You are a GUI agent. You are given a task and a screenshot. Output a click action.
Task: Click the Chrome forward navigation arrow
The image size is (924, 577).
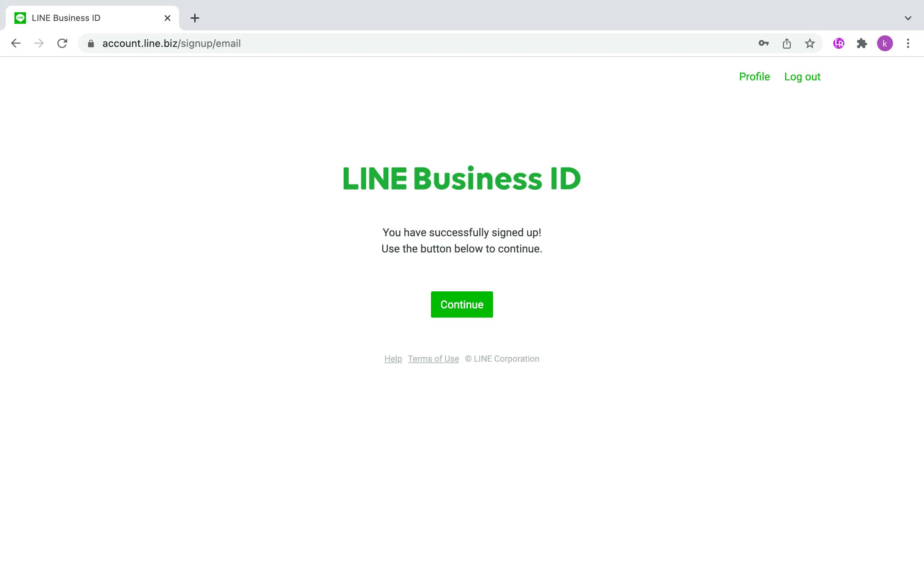(x=39, y=43)
